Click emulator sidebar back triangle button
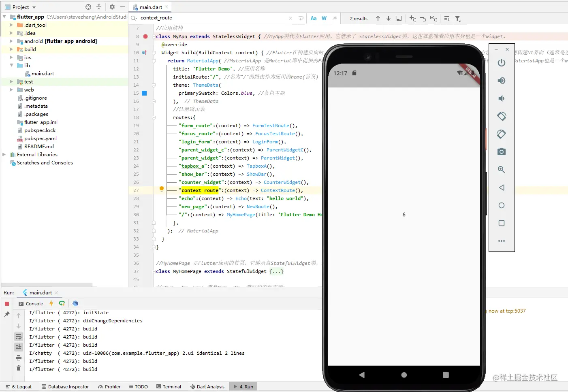Image resolution: width=568 pixels, height=392 pixels. coord(502,187)
